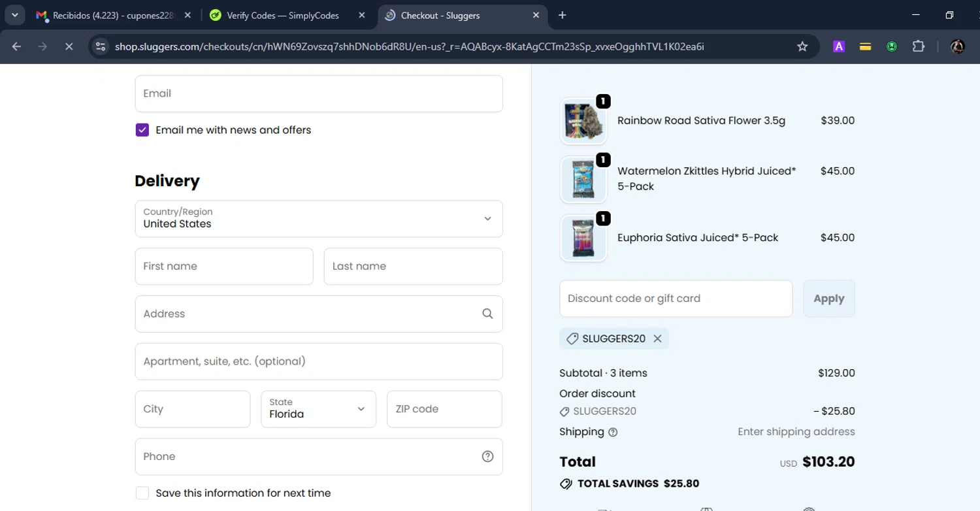This screenshot has width=980, height=511.
Task: Click the $39.00 Rainbow Road price
Action: pos(838,121)
